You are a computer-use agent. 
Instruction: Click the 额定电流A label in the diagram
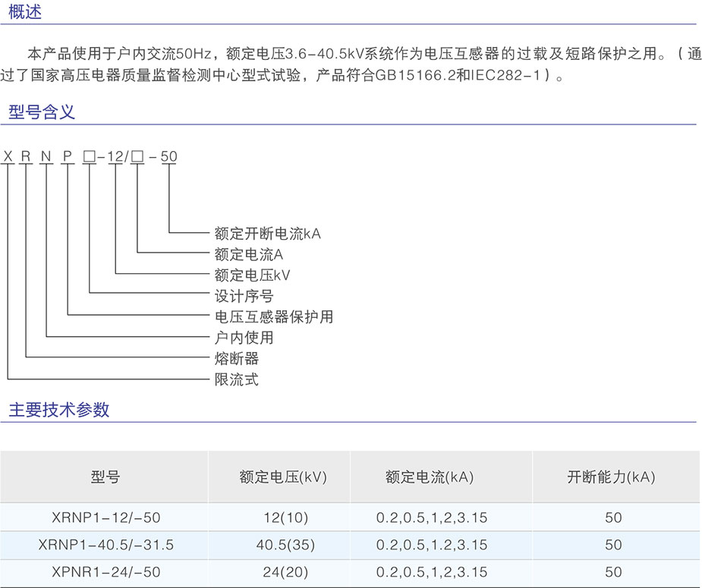tap(249, 255)
